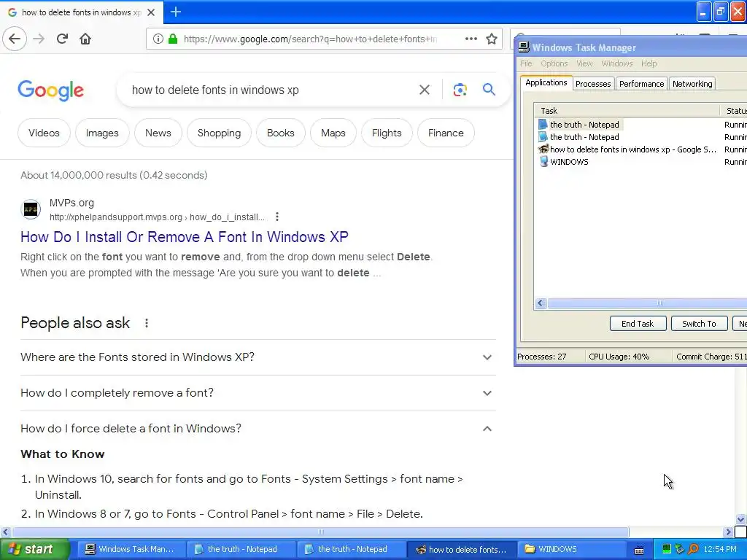The width and height of the screenshot is (747, 560).
Task: Collapse 'How do I force delete a font in Windows?'
Action: tap(258, 429)
